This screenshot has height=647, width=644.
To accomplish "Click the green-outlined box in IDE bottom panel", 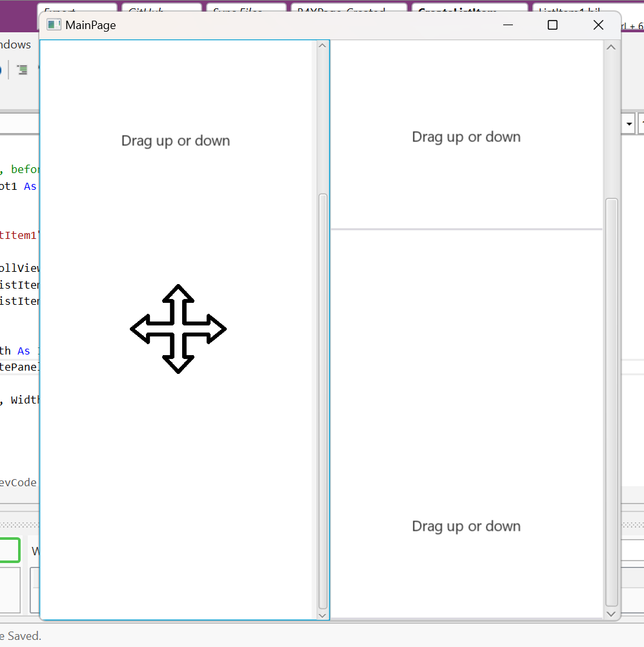I will click(x=9, y=550).
